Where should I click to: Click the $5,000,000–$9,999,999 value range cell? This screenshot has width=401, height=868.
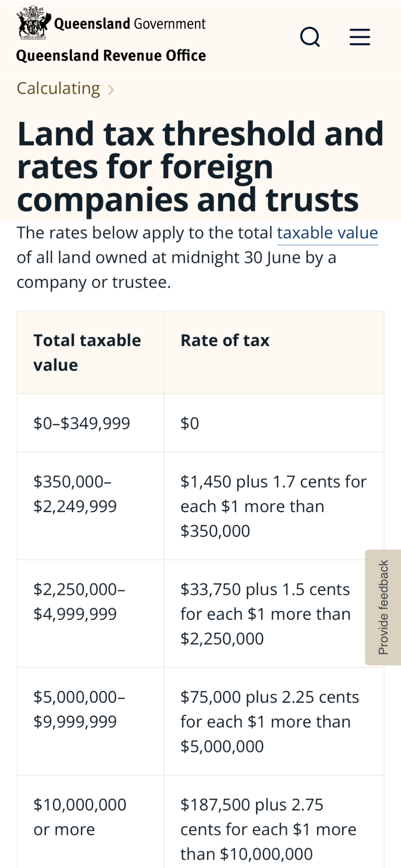pos(79,709)
